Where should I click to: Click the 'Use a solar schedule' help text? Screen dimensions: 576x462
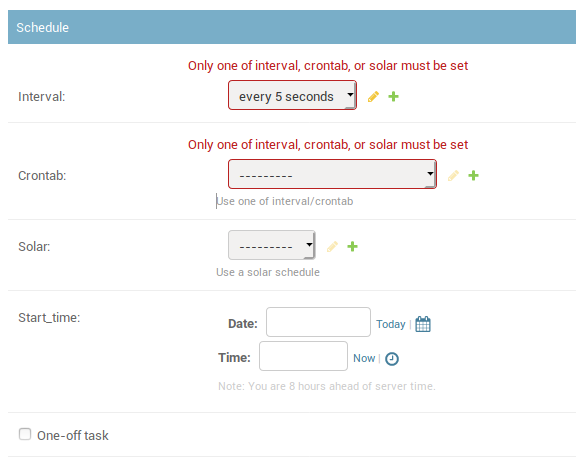pyautogui.click(x=268, y=272)
